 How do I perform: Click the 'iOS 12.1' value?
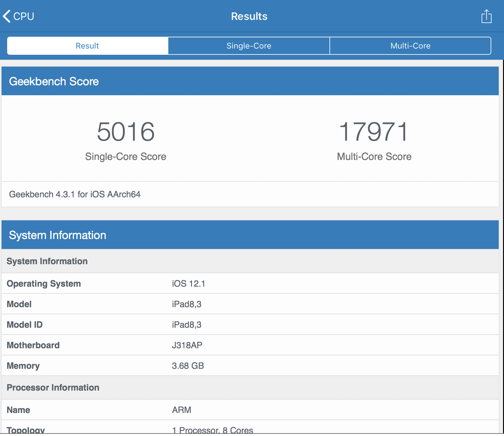[189, 284]
